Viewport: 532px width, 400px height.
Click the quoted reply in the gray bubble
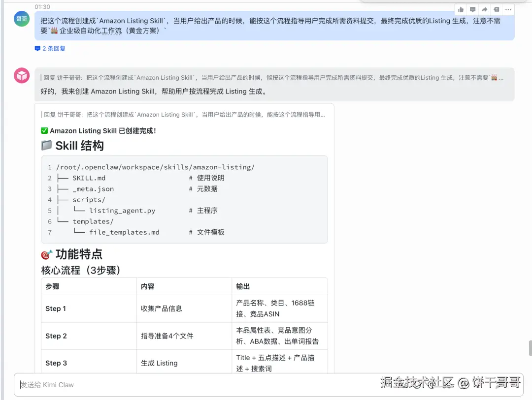pos(271,78)
